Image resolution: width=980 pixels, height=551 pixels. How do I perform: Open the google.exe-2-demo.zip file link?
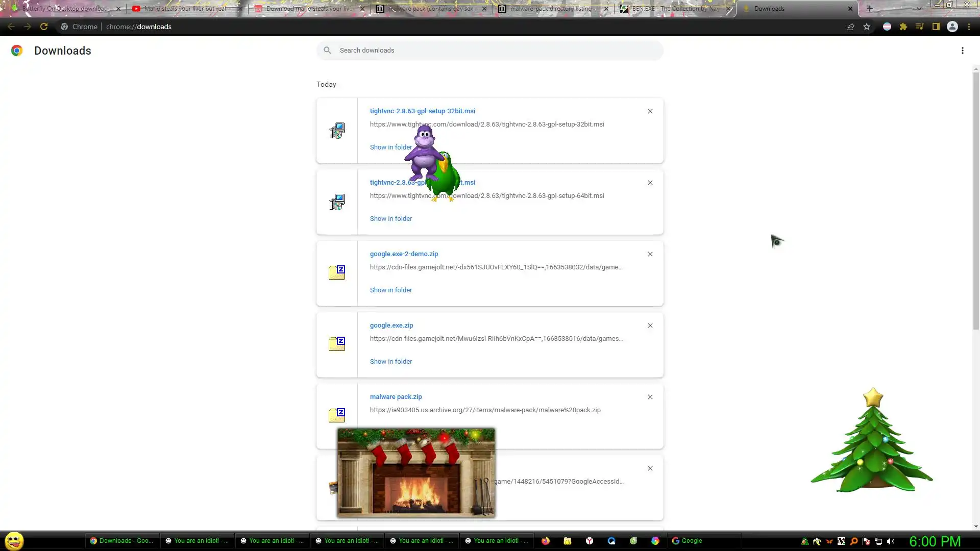(404, 254)
